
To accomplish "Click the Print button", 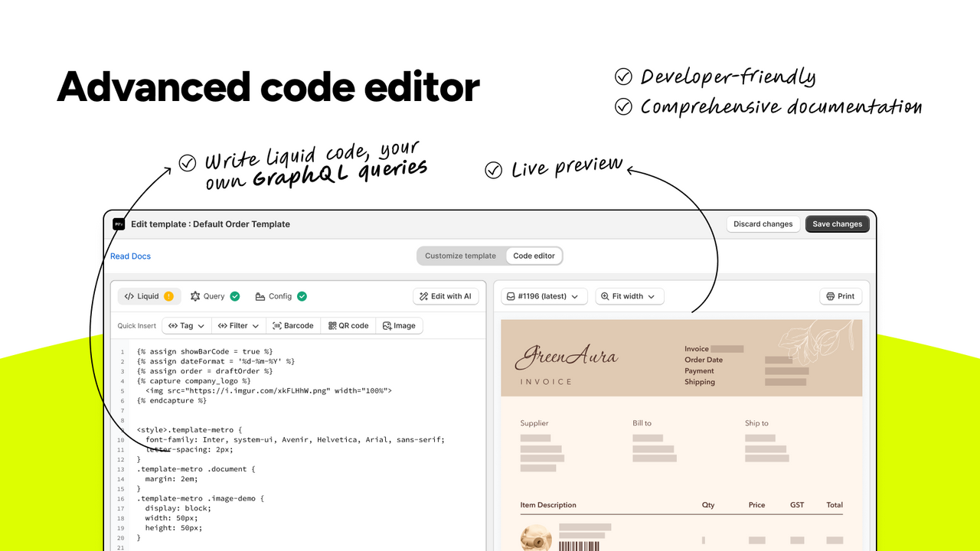I will 841,296.
